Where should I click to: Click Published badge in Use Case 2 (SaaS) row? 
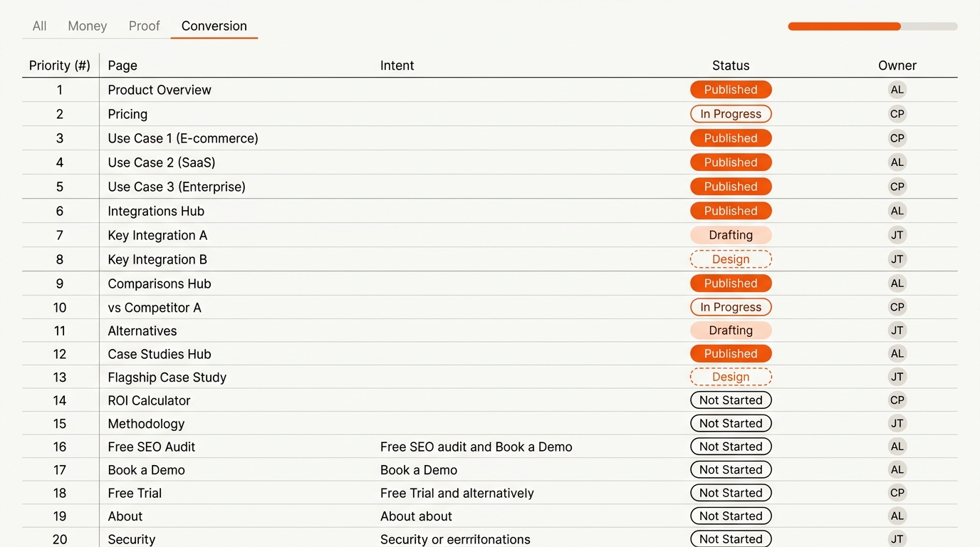[731, 162]
